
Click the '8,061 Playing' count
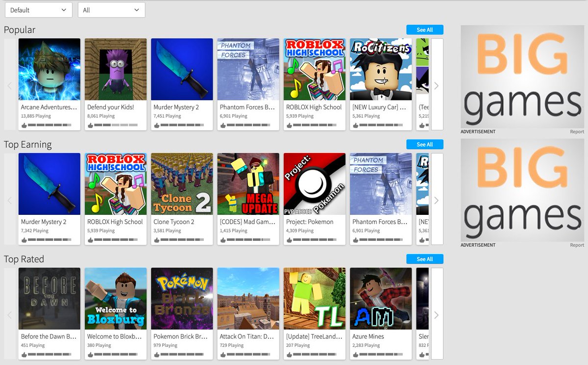point(101,116)
